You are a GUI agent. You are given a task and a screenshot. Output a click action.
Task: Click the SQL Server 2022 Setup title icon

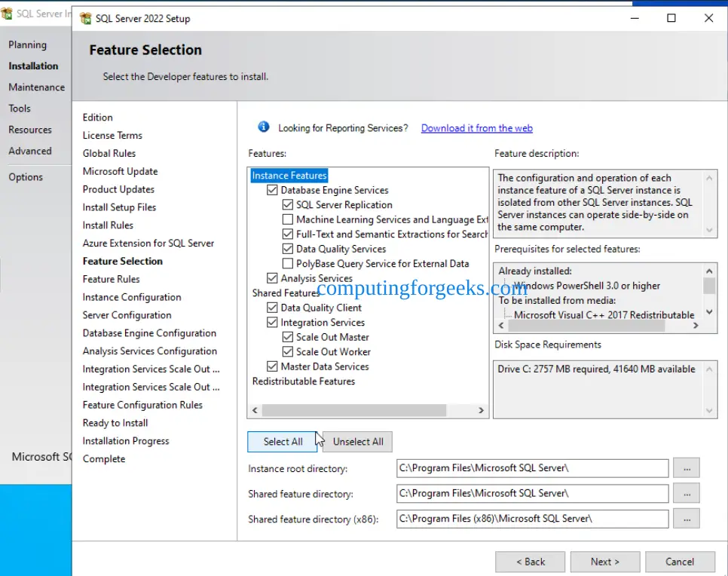(85, 19)
